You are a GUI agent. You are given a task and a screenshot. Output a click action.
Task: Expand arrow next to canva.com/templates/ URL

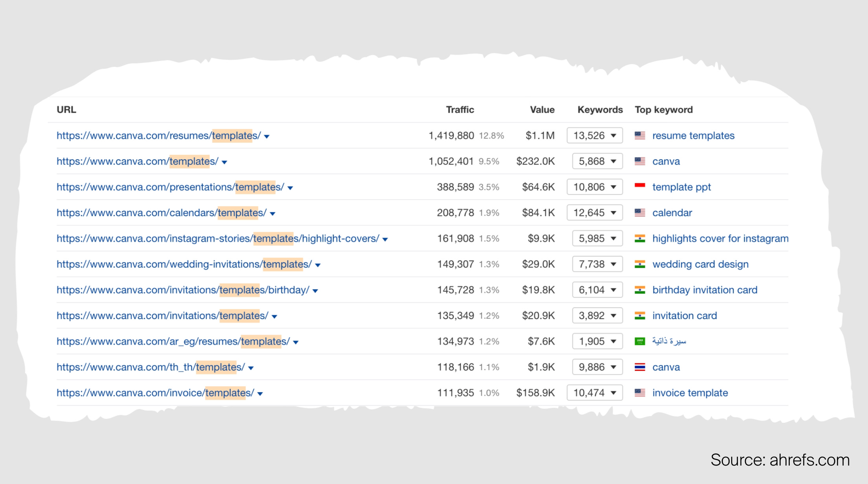coord(224,162)
